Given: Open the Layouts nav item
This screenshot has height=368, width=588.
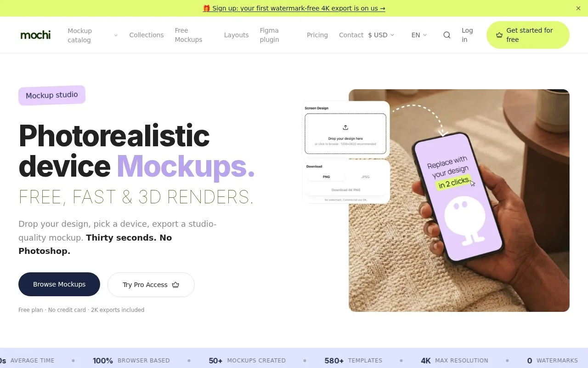Looking at the screenshot, I should point(236,35).
